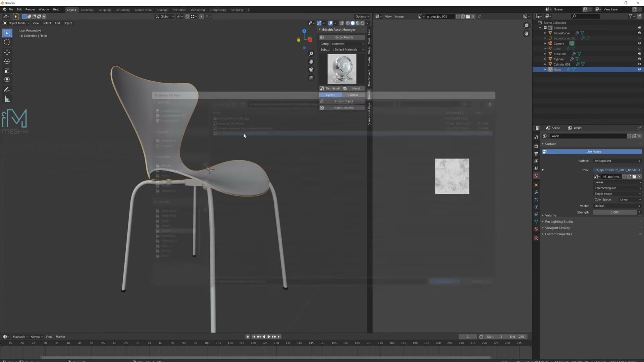This screenshot has width=644, height=362.
Task: Open Equirectangular projection dropdown
Action: click(x=617, y=188)
